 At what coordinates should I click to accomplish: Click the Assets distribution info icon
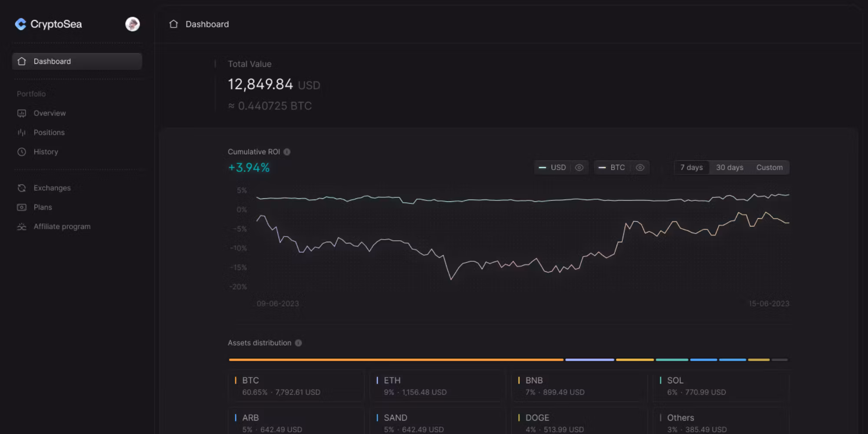[298, 343]
